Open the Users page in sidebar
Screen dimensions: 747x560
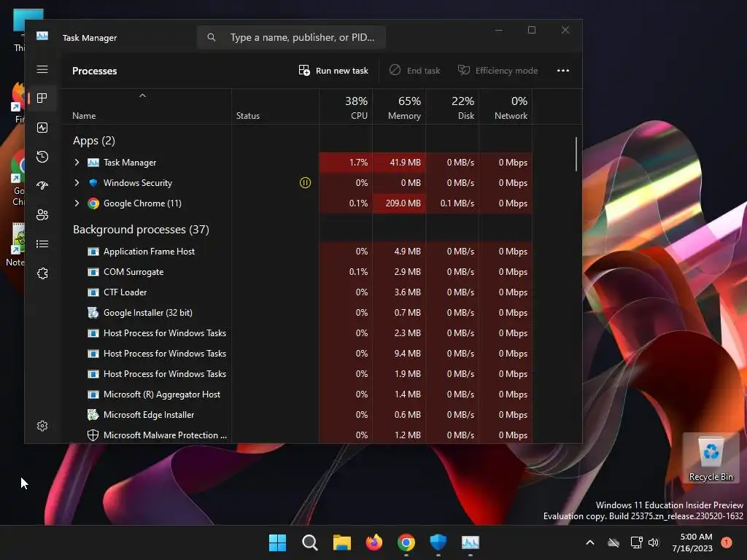42,215
